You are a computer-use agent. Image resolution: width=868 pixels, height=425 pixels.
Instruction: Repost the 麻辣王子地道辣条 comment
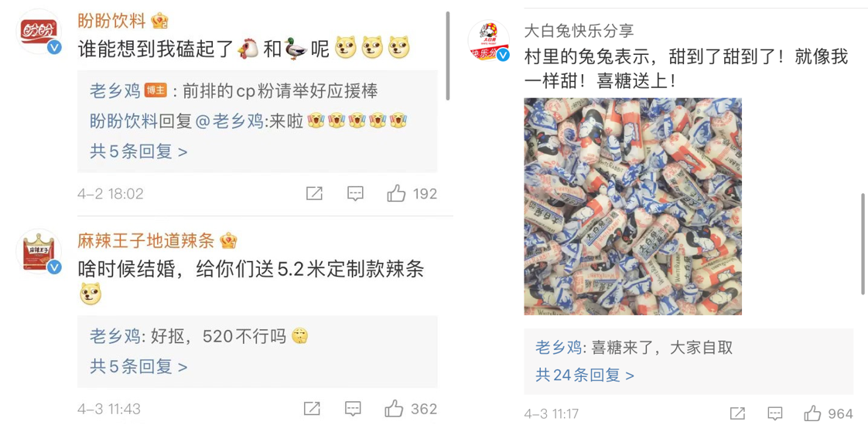[313, 409]
